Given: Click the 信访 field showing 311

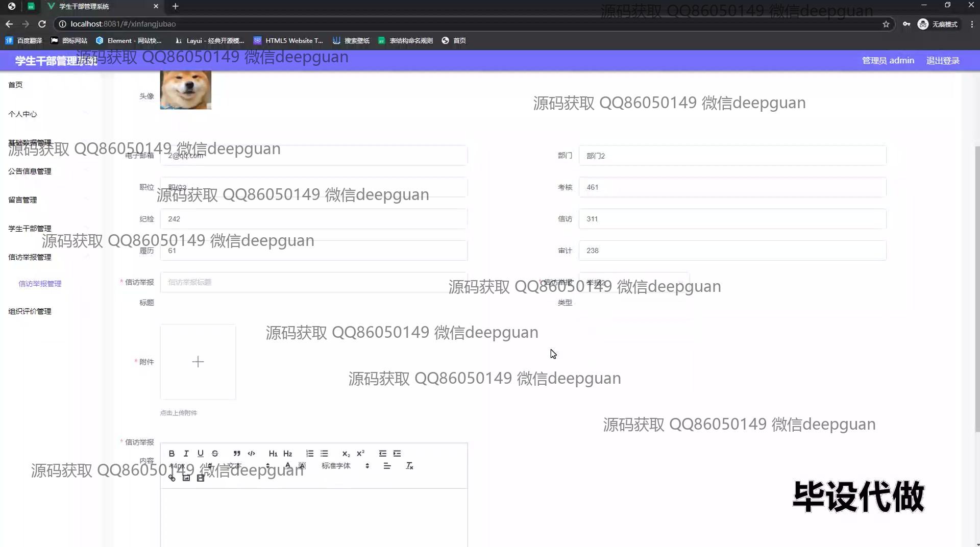Looking at the screenshot, I should (732, 219).
